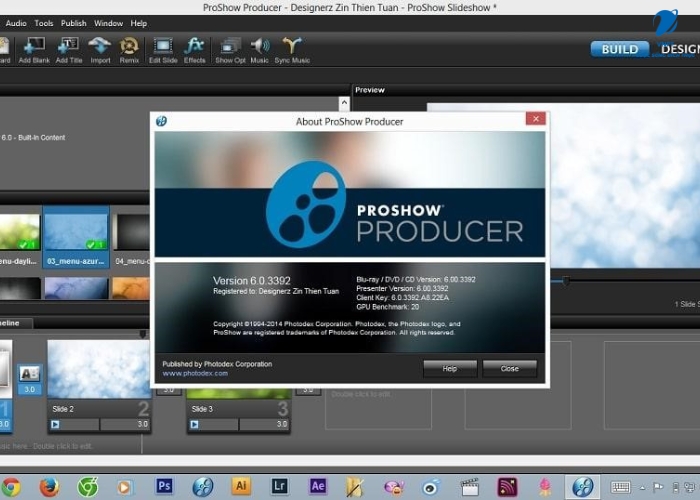Click the green Coc Coc browser taskbar icon
Viewport: 700px width, 500px height.
pyautogui.click(x=88, y=487)
